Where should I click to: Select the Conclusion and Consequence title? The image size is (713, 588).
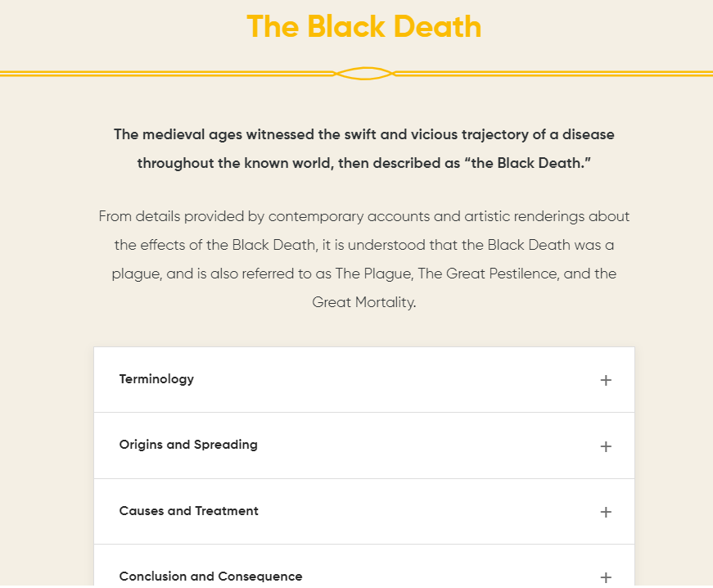click(x=210, y=577)
